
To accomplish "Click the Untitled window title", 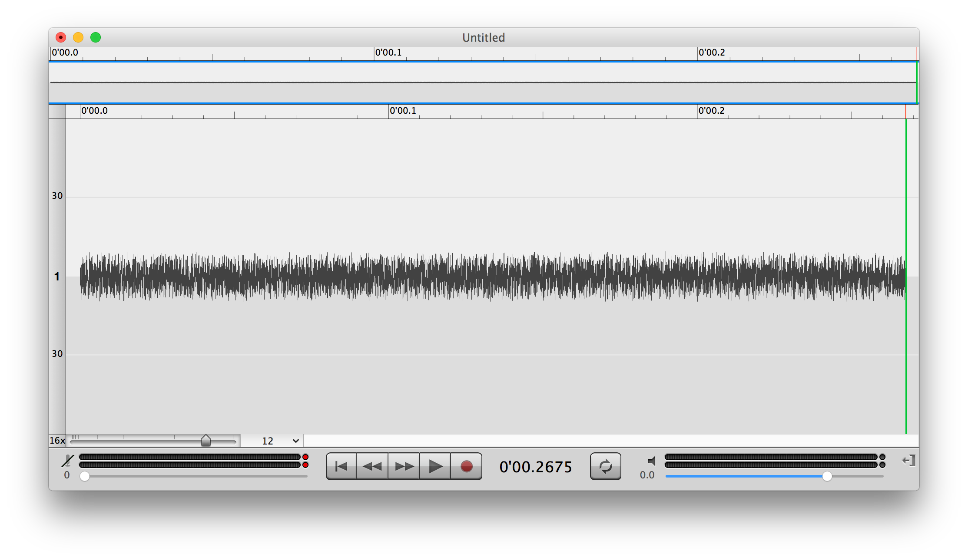I will click(x=484, y=38).
